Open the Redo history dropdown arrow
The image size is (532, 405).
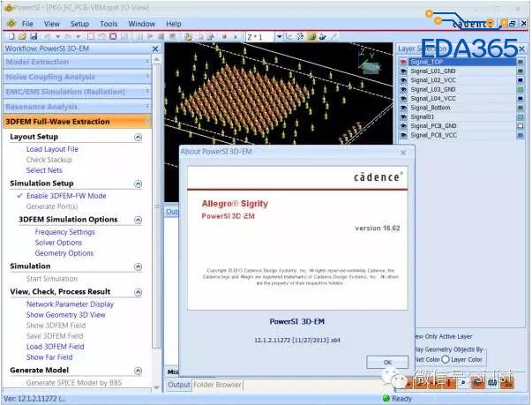[78, 37]
